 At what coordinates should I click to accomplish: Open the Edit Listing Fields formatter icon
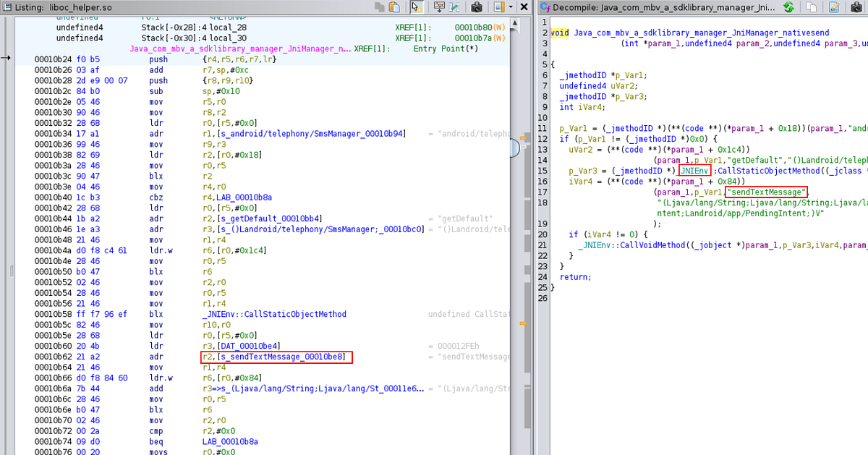439,5
